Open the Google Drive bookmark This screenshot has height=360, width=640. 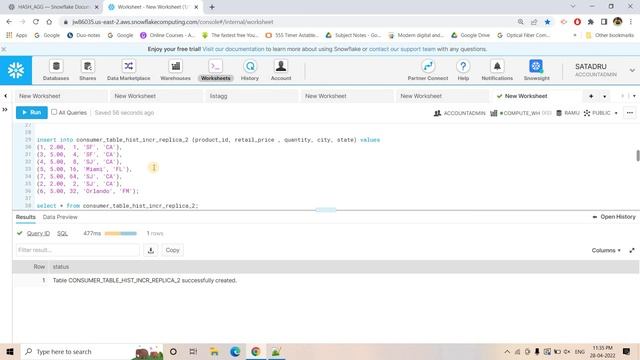(470, 36)
